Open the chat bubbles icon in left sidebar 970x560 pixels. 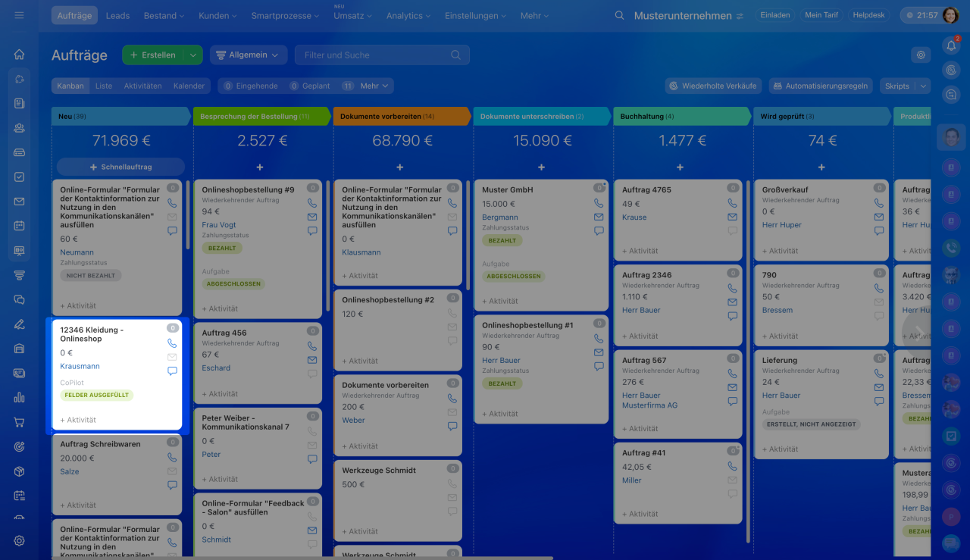pyautogui.click(x=20, y=299)
